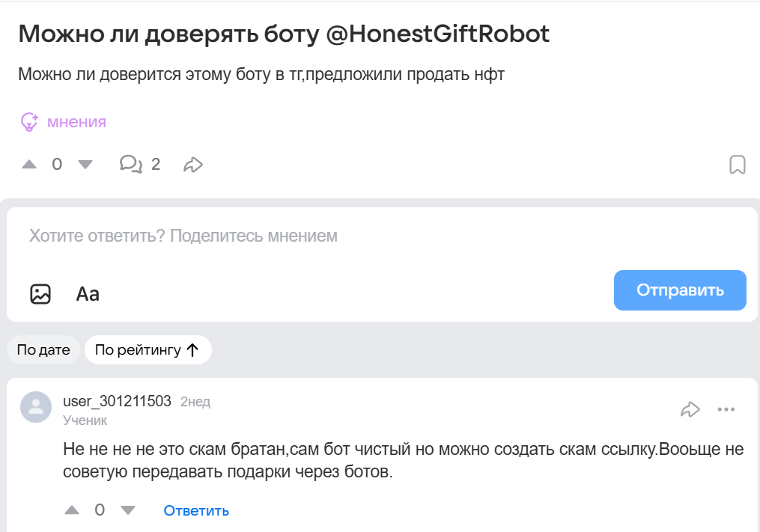Image resolution: width=760 pixels, height=532 pixels.
Task: Upvote the question about HonestGiftRobot
Action: pyautogui.click(x=29, y=165)
